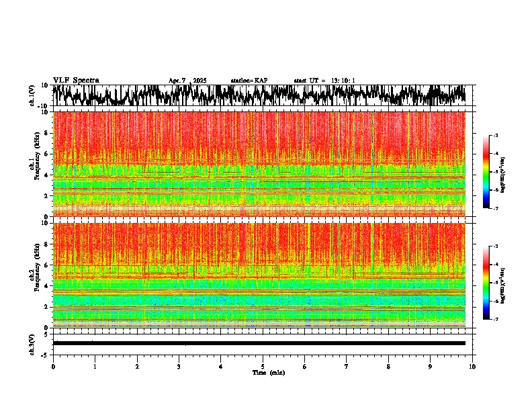This screenshot has width=532, height=411.
Task: Click the ch.2 spectrogram plot area
Action: pyautogui.click(x=259, y=275)
